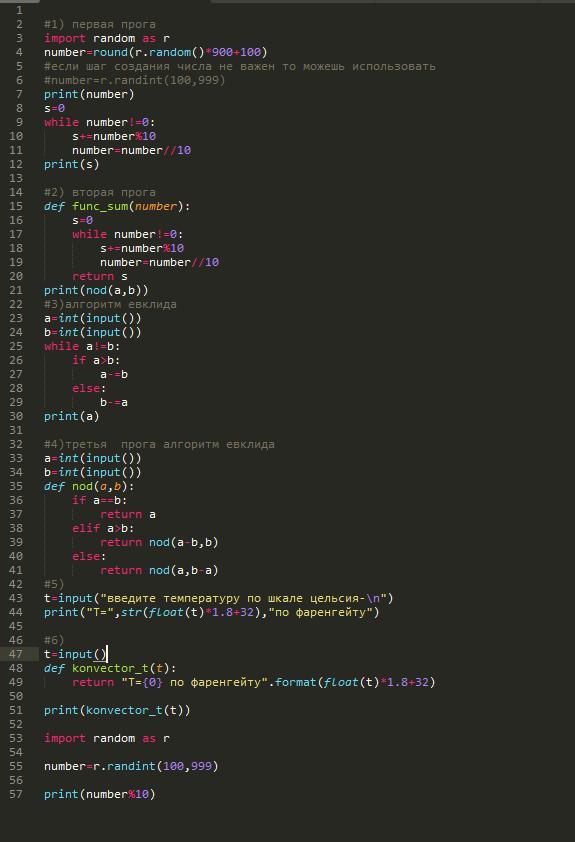Click the string 'по фаренгейту' on line 44
The width and height of the screenshot is (575, 842).
pyautogui.click(x=323, y=612)
